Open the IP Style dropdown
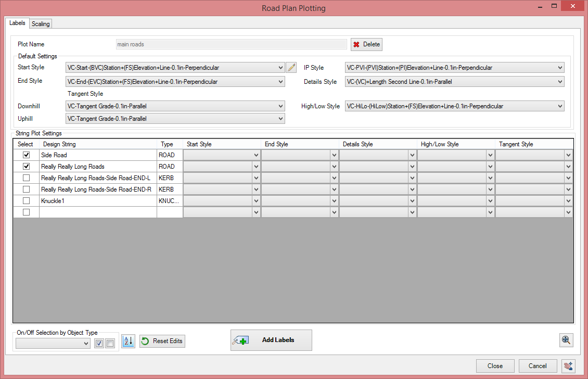 [x=454, y=68]
